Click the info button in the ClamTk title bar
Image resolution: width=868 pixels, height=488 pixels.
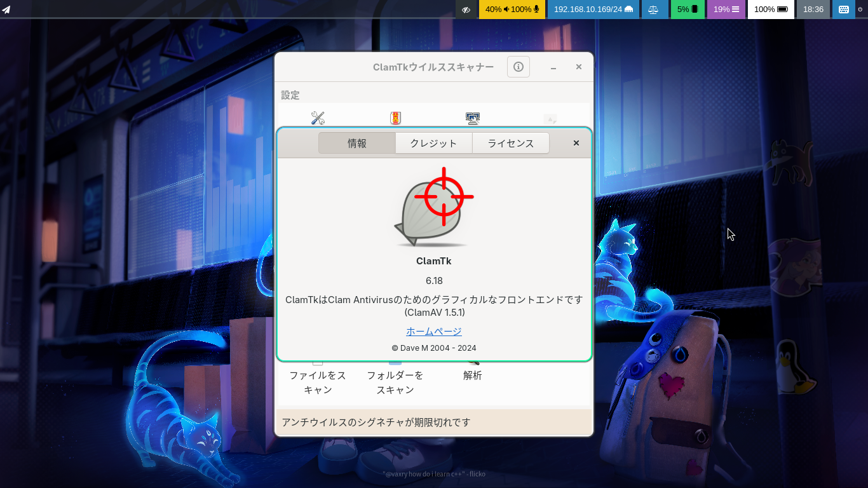pos(519,67)
